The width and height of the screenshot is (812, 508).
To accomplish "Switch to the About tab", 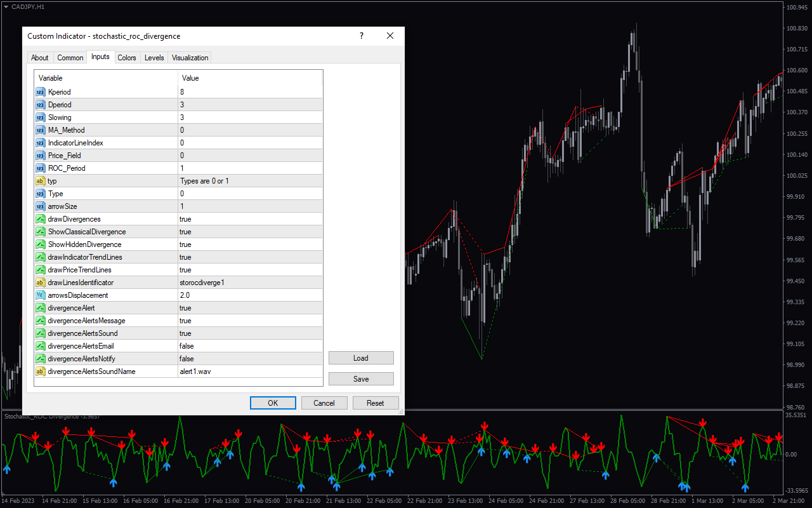I will pyautogui.click(x=40, y=58).
